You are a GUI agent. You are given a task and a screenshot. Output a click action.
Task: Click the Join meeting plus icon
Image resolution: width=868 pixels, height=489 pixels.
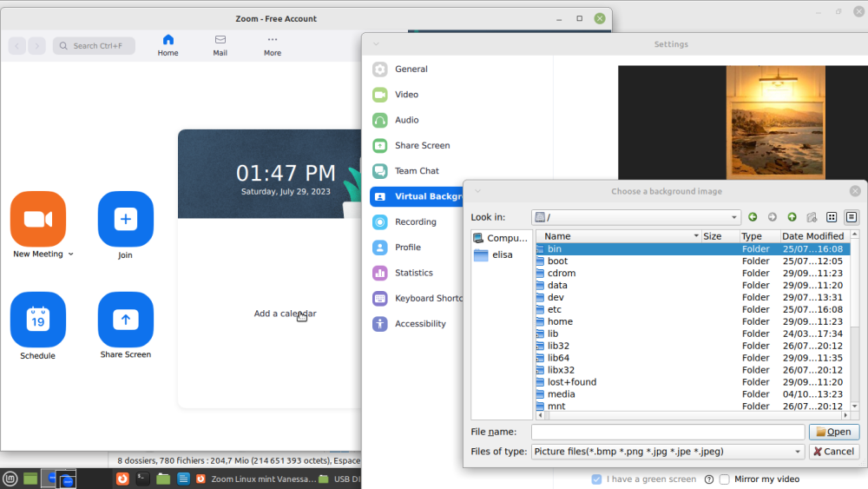coord(125,219)
